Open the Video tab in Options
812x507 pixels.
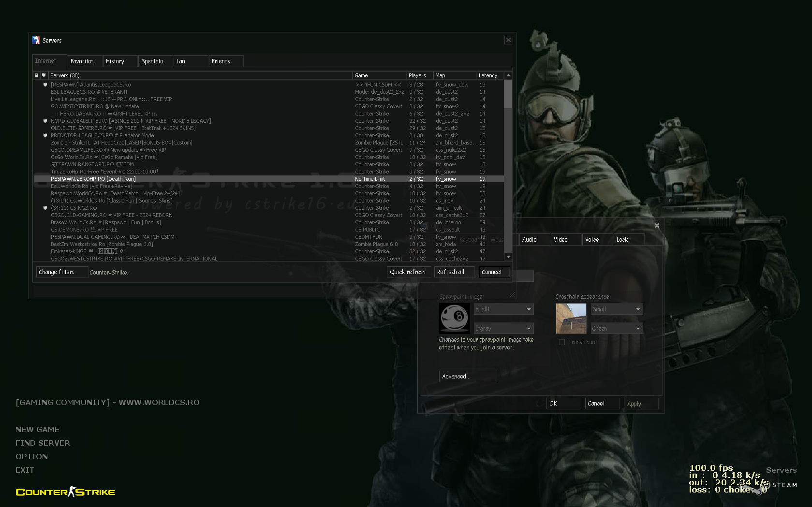566,240
